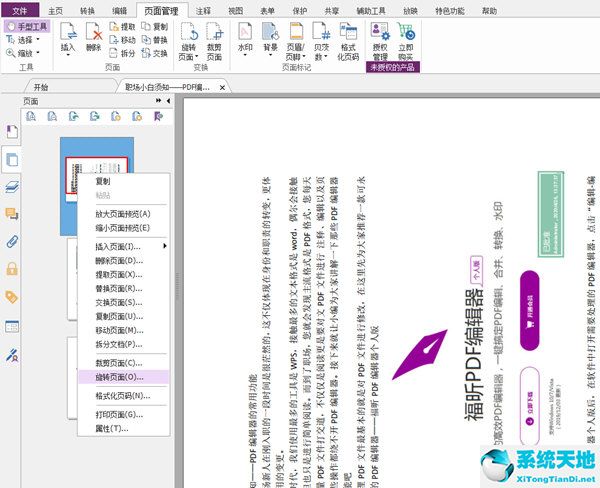Close the 职场小白须知 PDF document tab
The width and height of the screenshot is (600, 488).
click(x=222, y=88)
